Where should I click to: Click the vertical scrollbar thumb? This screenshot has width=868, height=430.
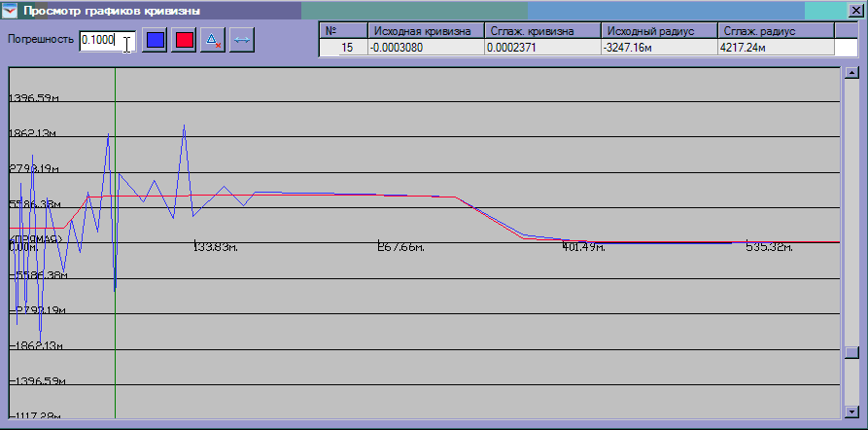click(x=852, y=352)
